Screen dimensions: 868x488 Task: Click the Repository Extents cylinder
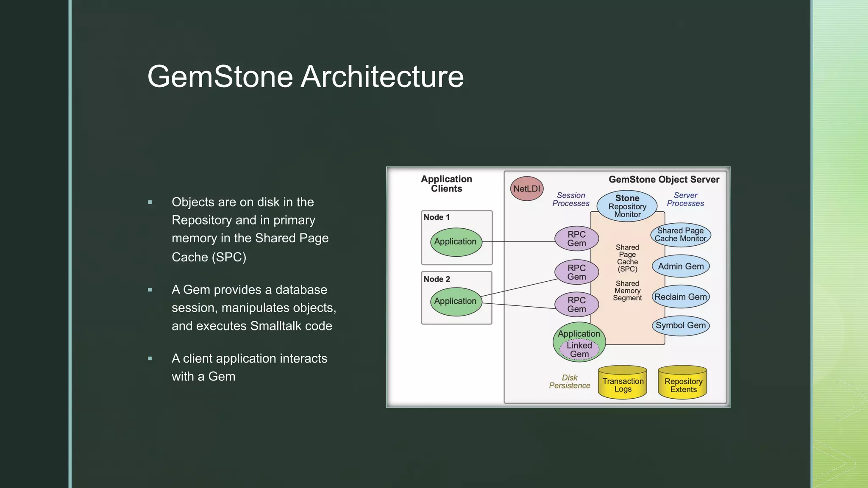tap(683, 384)
